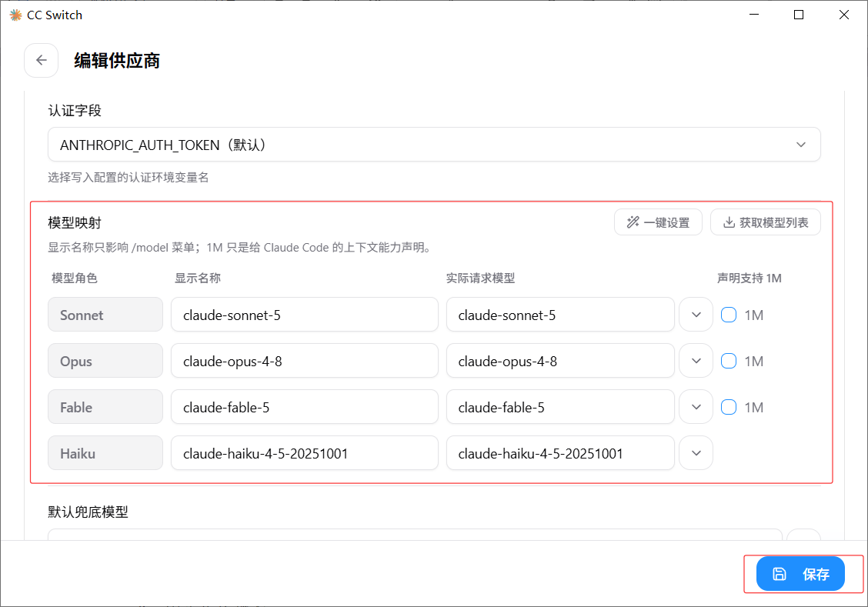Viewport: 868px width, 607px height.
Task: Click the Sonnet model role label
Action: pyautogui.click(x=105, y=315)
